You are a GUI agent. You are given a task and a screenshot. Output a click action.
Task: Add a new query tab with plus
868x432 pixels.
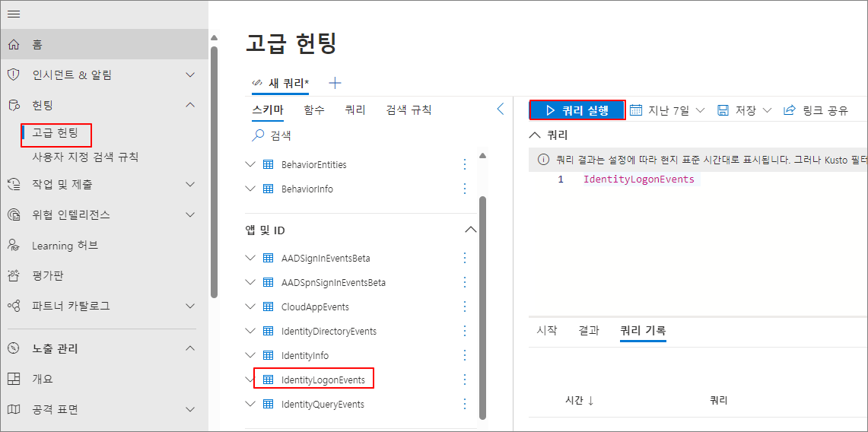(x=335, y=83)
